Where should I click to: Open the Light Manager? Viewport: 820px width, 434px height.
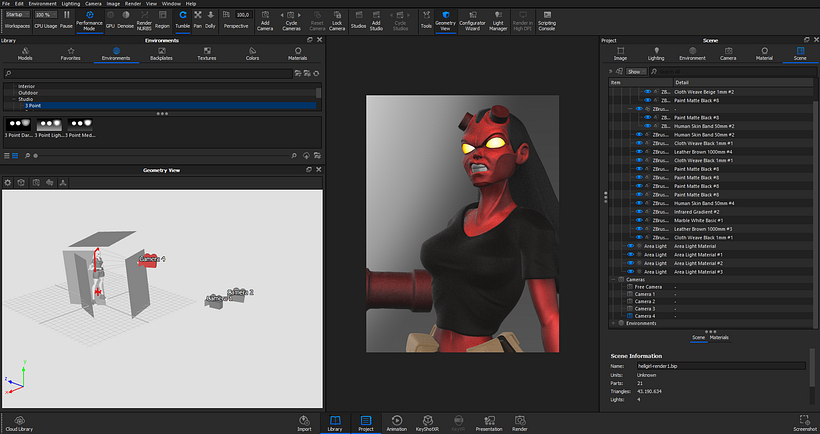(x=498, y=20)
